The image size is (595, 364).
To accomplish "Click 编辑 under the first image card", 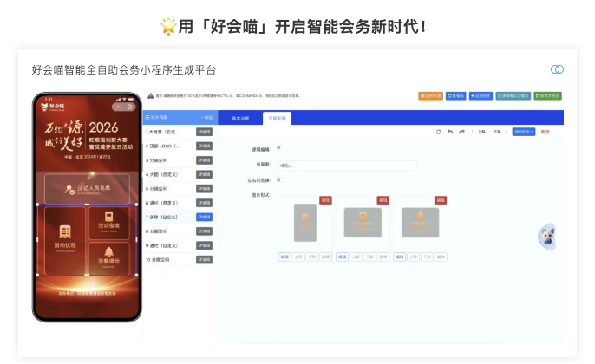I will (x=284, y=257).
